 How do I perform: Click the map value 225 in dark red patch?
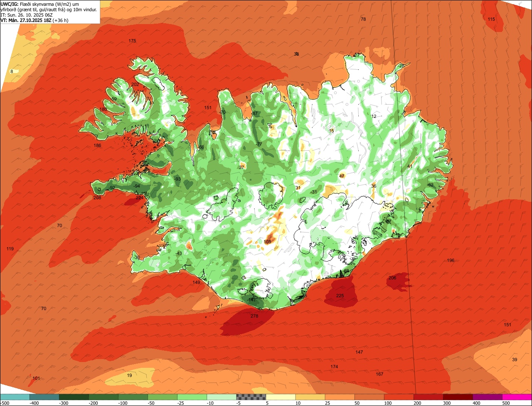(x=340, y=296)
